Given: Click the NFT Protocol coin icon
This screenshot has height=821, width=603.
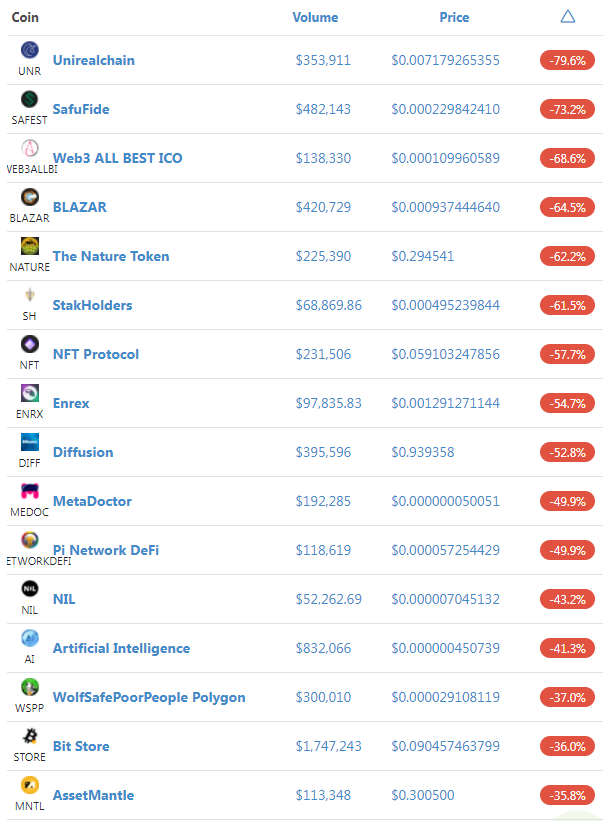Looking at the screenshot, I should point(30,344).
